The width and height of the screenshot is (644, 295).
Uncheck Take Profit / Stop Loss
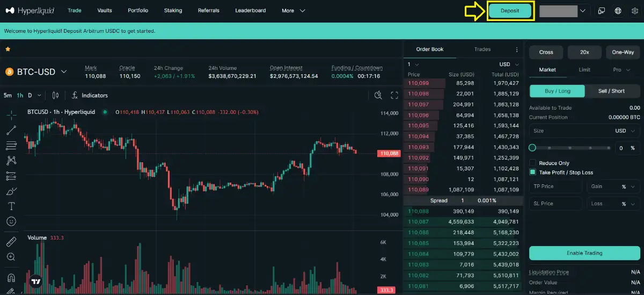[x=533, y=172]
